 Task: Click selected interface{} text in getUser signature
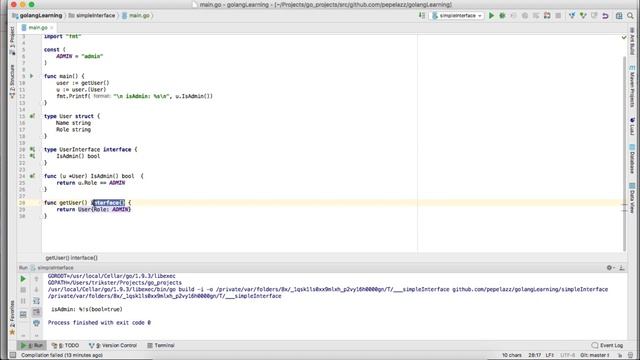click(x=108, y=202)
